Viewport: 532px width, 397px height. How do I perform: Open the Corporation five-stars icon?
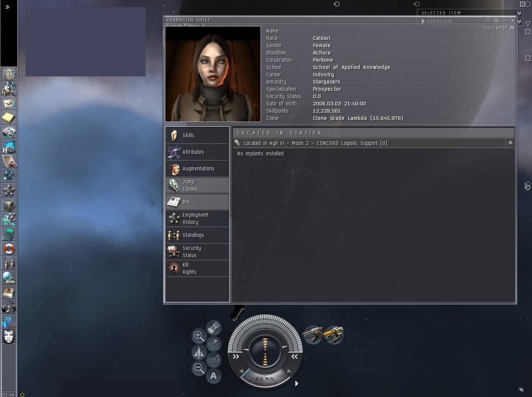tap(9, 191)
